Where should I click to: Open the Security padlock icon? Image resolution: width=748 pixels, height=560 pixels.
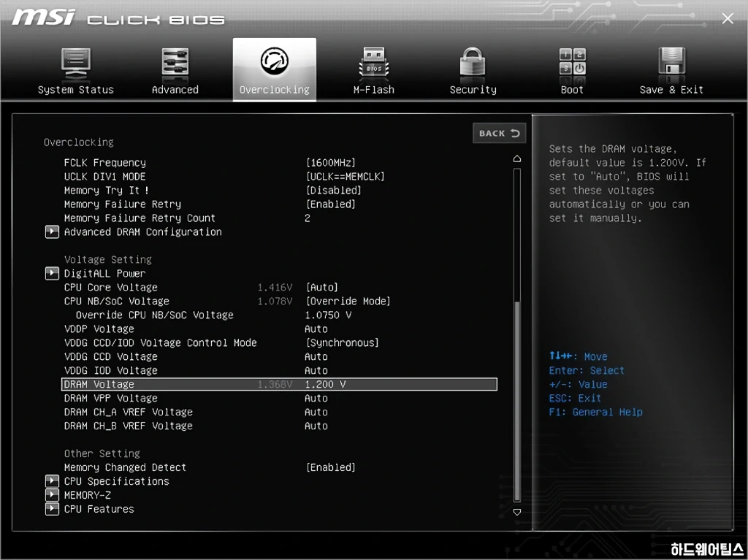click(x=473, y=64)
